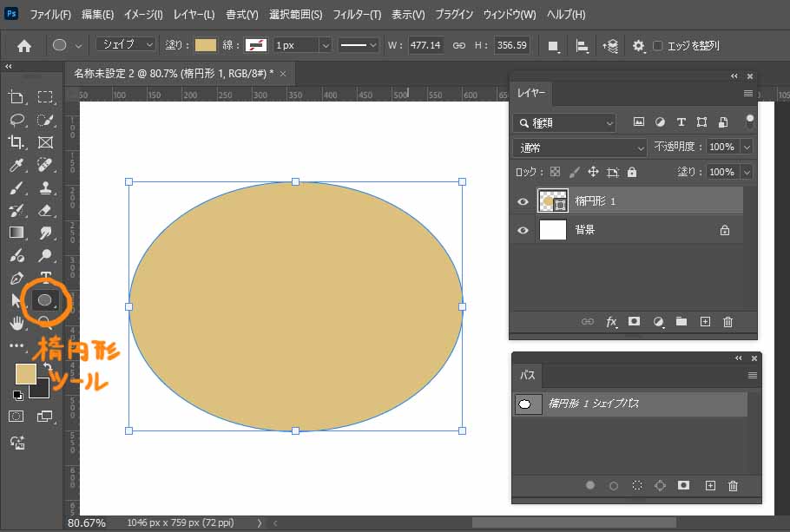Screen dimensions: 790x532
Task: Hide the 楕円形 1 layer
Action: [x=523, y=201]
